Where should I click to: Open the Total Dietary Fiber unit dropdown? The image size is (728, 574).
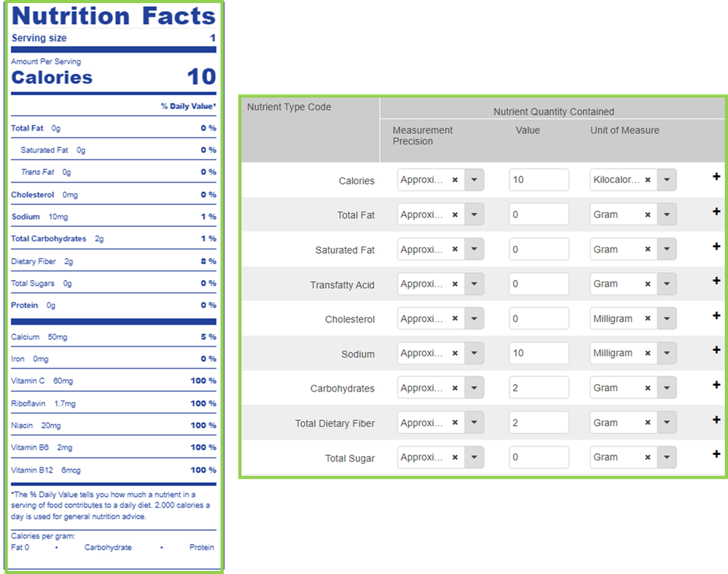667,422
